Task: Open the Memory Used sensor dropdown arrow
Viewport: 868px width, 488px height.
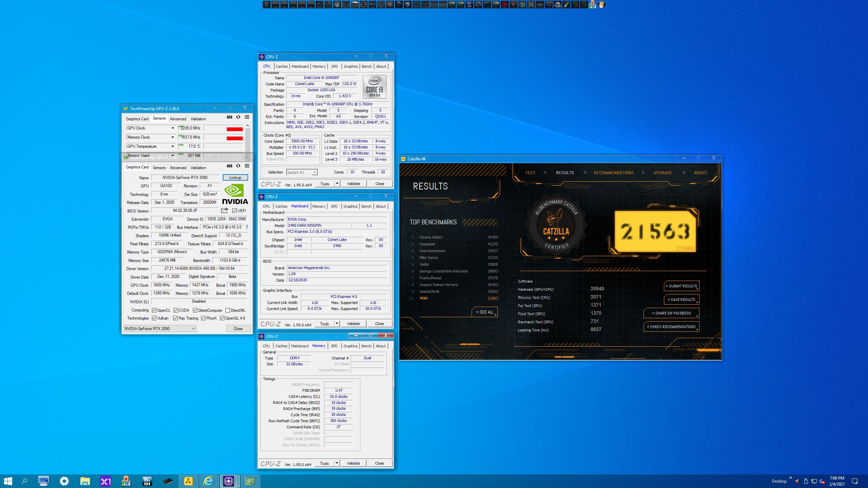Action: 172,155
